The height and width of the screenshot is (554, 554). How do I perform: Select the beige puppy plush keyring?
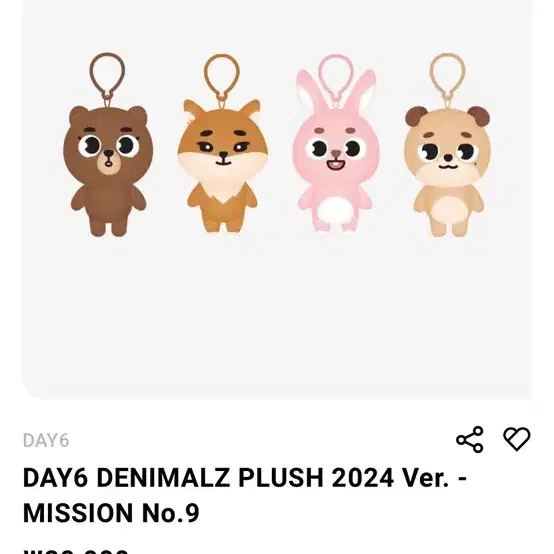pyautogui.click(x=447, y=145)
